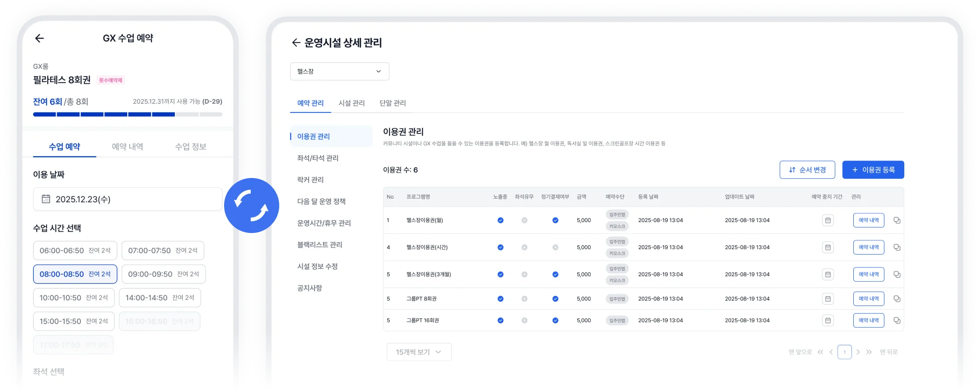Toggle 정기결제여부 for 헬스장이용권(월)
The width and height of the screenshot is (980, 389).
555,220
